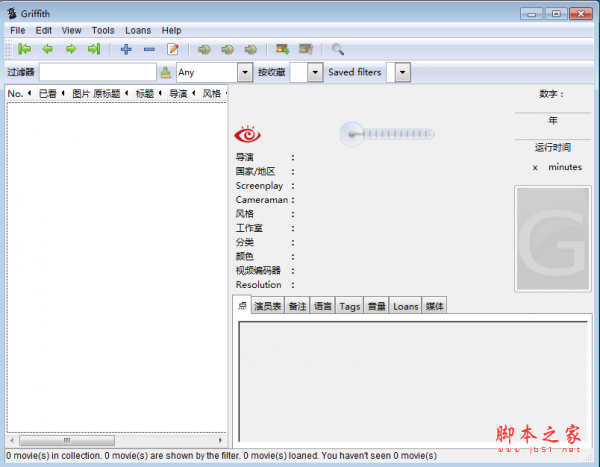The width and height of the screenshot is (600, 467).
Task: Click the 图片 column header
Action: pos(81,93)
